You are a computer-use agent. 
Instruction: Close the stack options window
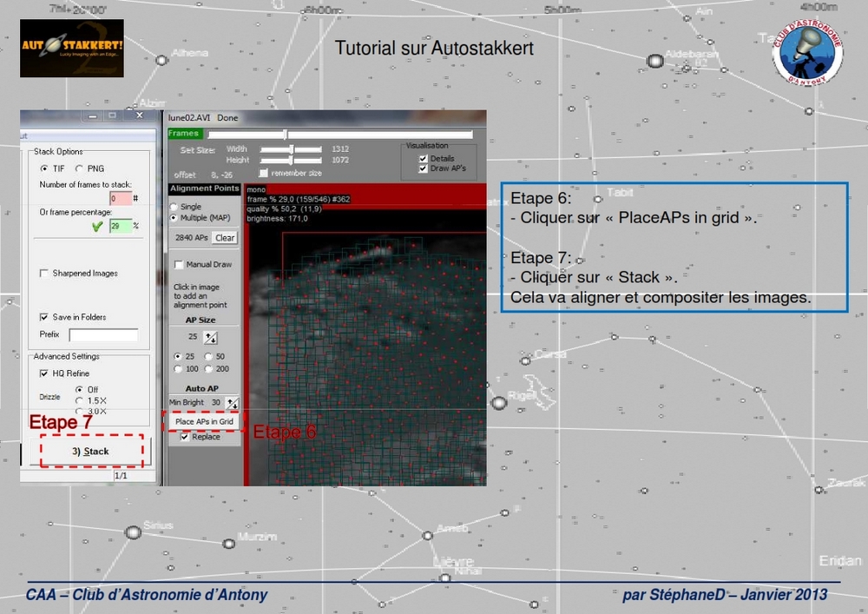pos(140,116)
